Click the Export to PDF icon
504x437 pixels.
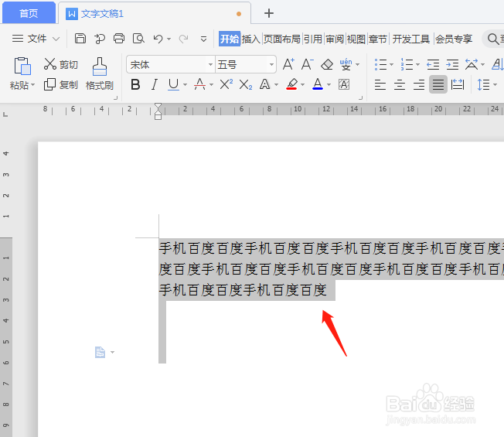tap(100, 39)
